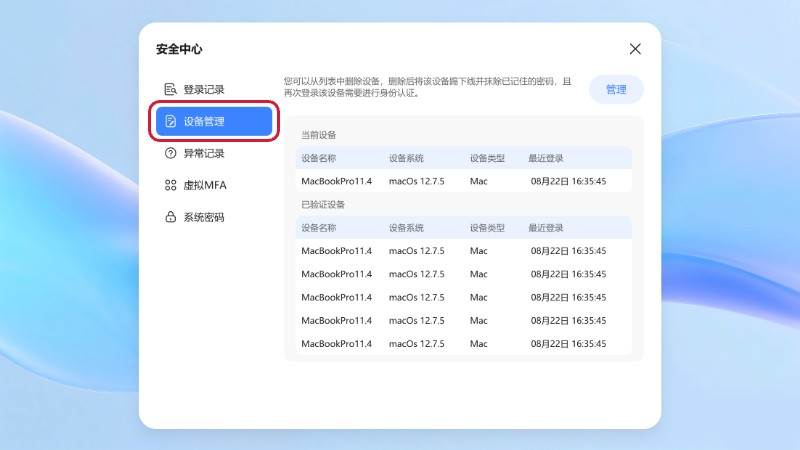This screenshot has width=800, height=450.
Task: Go to 系统密码 page
Action: (203, 217)
